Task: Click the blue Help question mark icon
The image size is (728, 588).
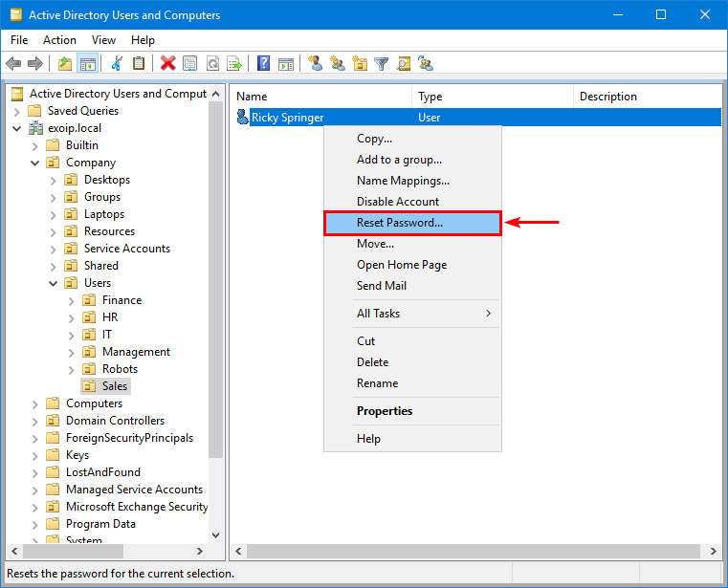Action: [263, 63]
